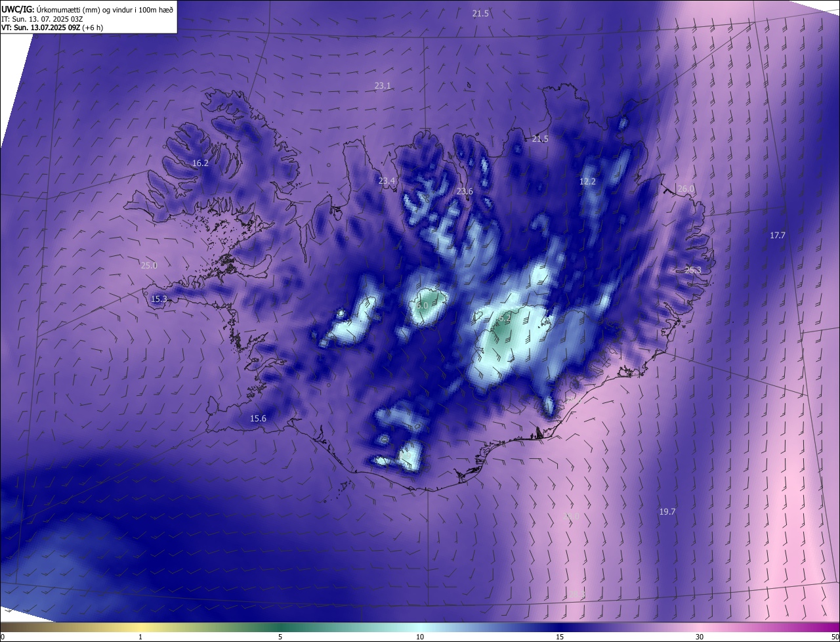
Task: Click the 16.2 value over the Westfjords
Action: tap(200, 163)
